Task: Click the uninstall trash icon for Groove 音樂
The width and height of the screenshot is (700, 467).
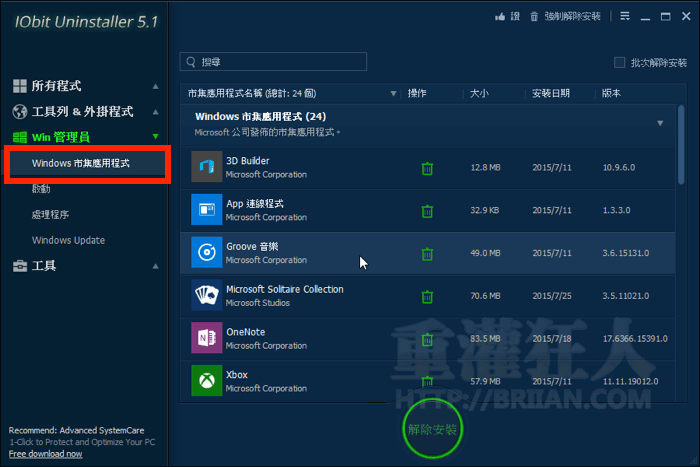Action: pos(427,254)
